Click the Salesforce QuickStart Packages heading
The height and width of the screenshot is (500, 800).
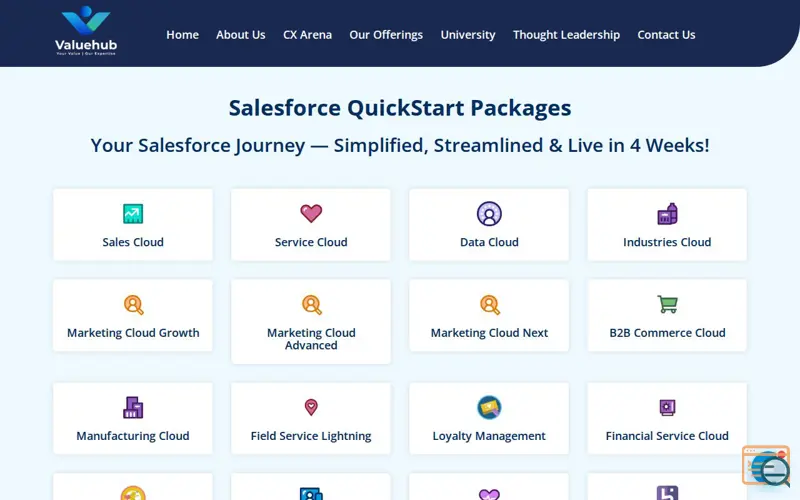[x=400, y=108]
